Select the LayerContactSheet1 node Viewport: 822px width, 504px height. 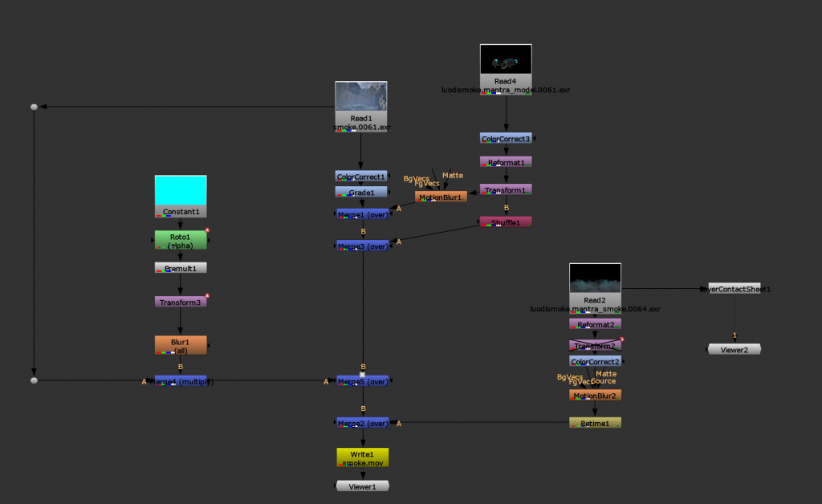pos(735,289)
